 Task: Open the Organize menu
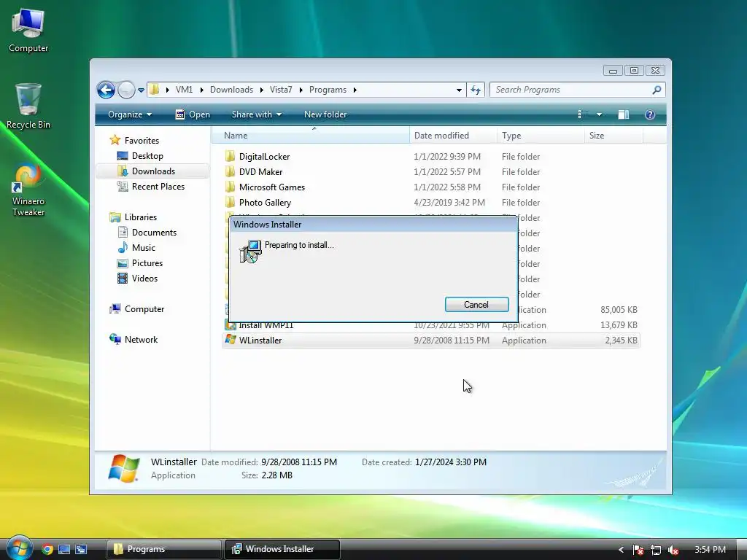(130, 114)
